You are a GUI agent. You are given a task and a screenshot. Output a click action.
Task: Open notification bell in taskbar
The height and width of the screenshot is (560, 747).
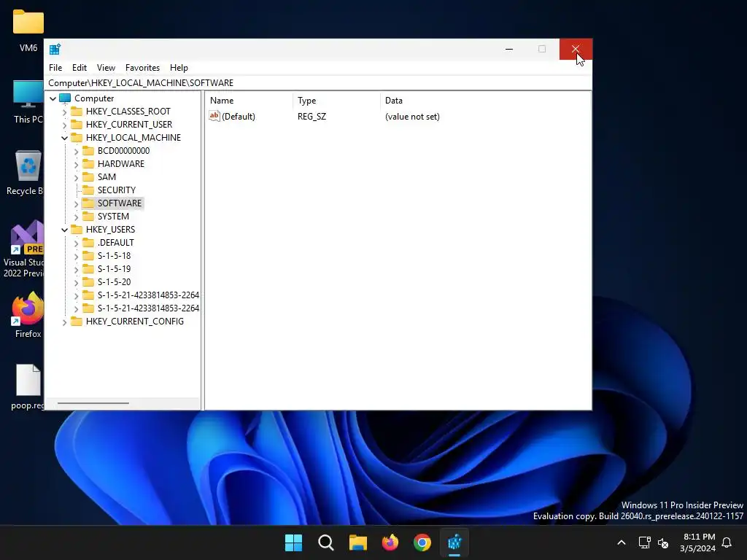pyautogui.click(x=727, y=542)
